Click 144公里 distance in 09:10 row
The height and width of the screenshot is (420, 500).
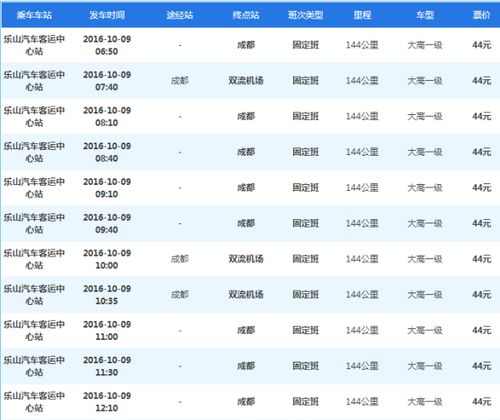click(x=362, y=188)
